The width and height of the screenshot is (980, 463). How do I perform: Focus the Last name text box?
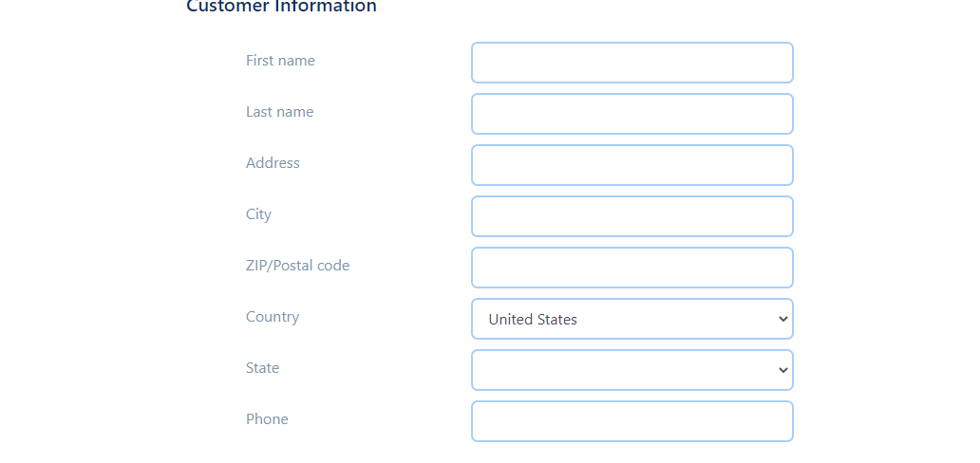click(631, 114)
